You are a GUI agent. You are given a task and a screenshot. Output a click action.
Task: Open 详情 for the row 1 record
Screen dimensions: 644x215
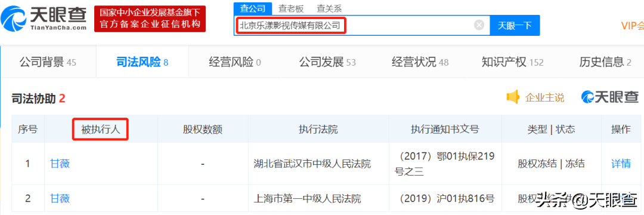[621, 164]
